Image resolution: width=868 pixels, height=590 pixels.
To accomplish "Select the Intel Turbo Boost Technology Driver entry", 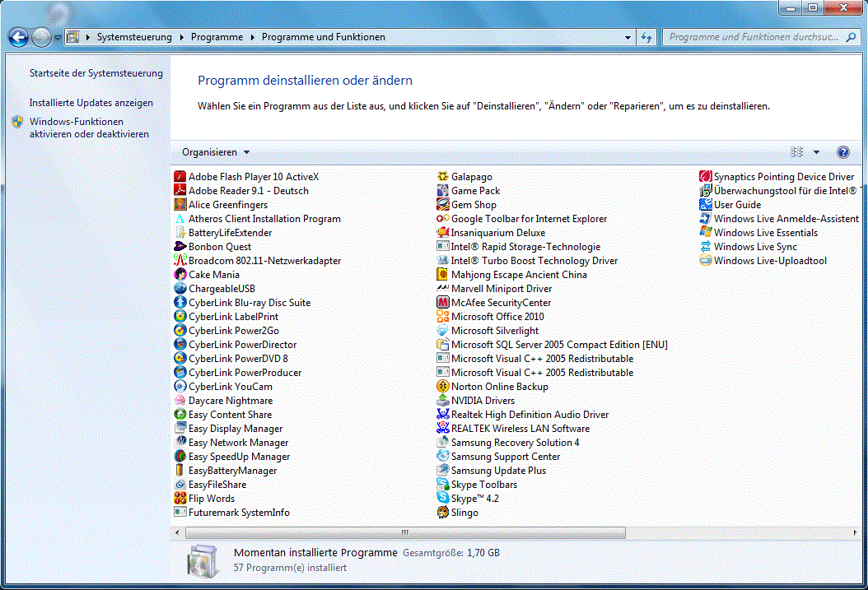I will pos(527,261).
